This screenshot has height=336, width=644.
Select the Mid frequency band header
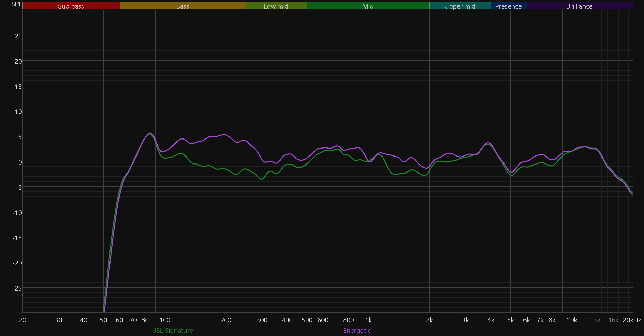click(x=368, y=6)
